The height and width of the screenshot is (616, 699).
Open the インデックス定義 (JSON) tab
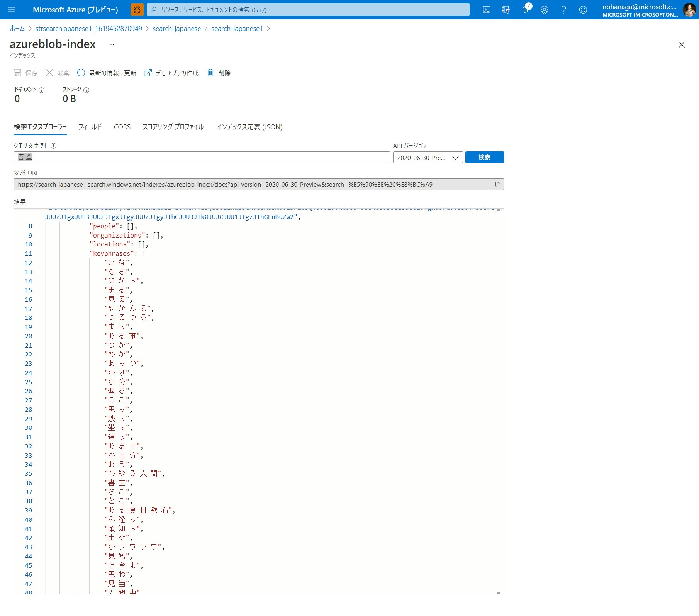250,127
